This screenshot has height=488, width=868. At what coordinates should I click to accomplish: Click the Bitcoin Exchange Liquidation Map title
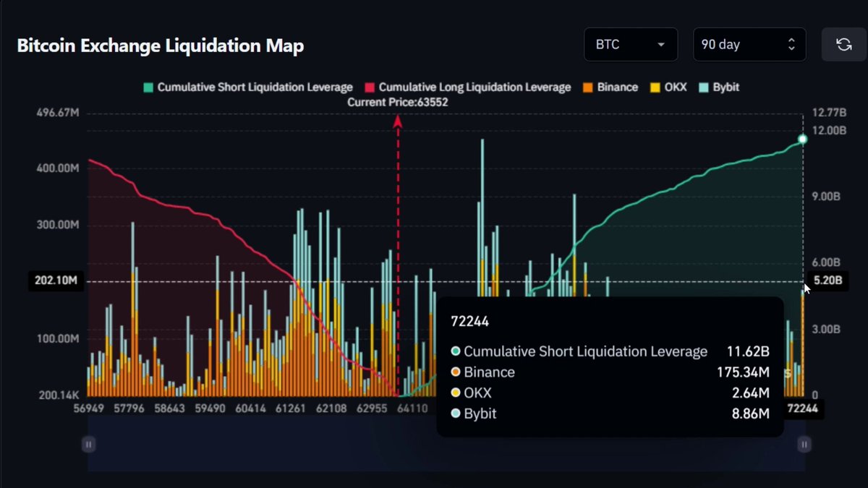161,46
